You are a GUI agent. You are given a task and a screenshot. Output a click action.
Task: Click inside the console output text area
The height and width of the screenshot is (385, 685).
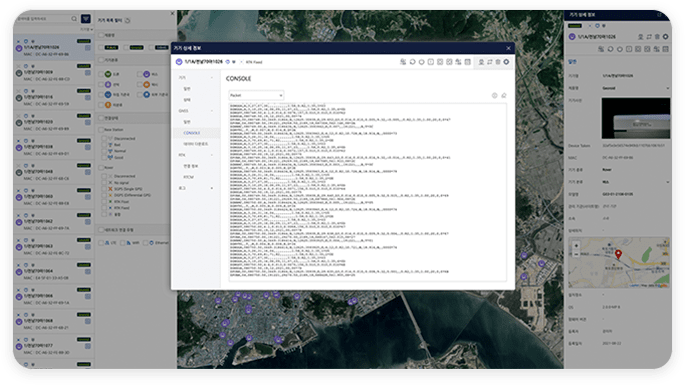pos(367,192)
